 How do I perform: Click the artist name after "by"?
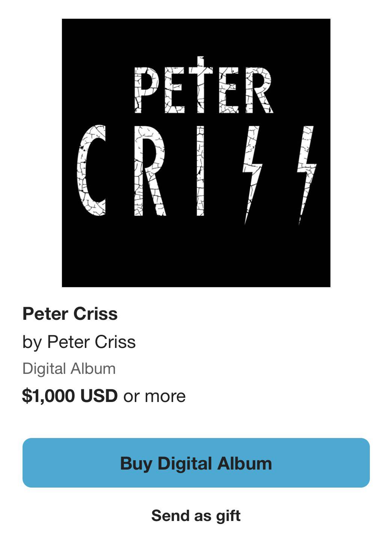tap(91, 342)
